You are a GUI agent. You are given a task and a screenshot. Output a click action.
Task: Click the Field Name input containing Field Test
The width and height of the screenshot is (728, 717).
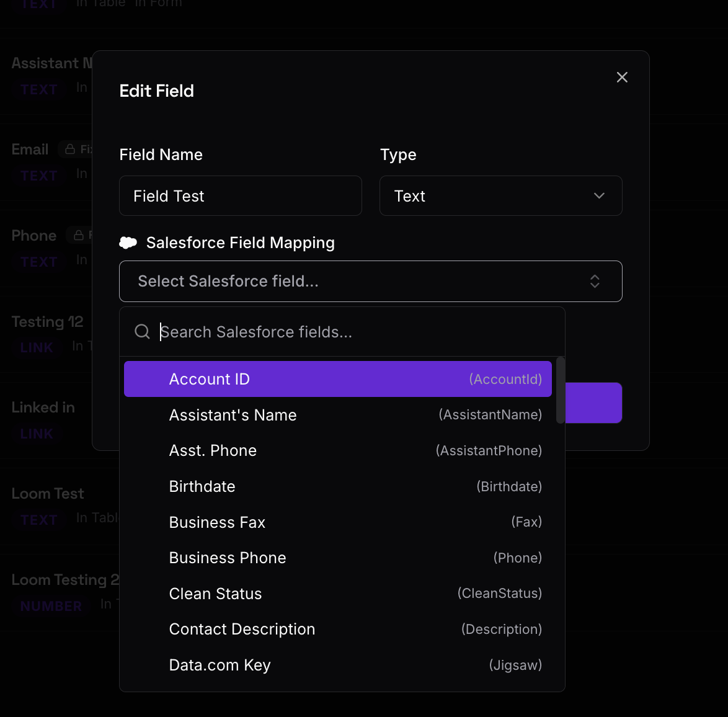point(240,195)
